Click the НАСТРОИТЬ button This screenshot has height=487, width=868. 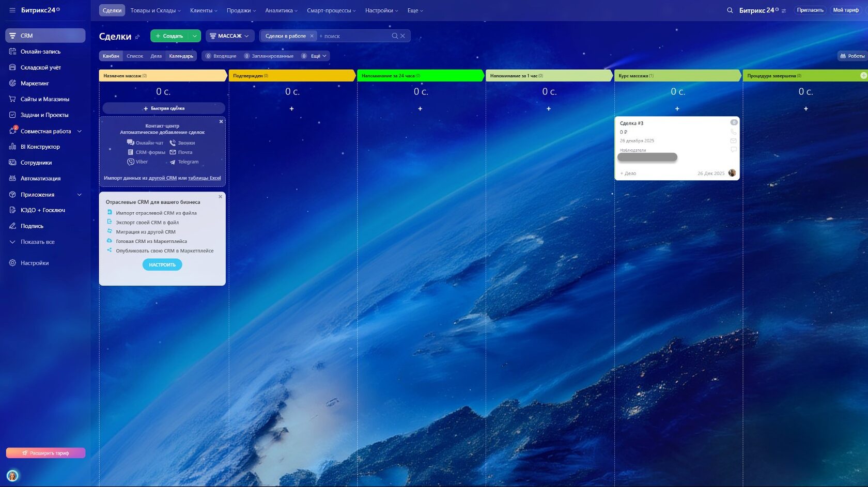click(x=162, y=264)
